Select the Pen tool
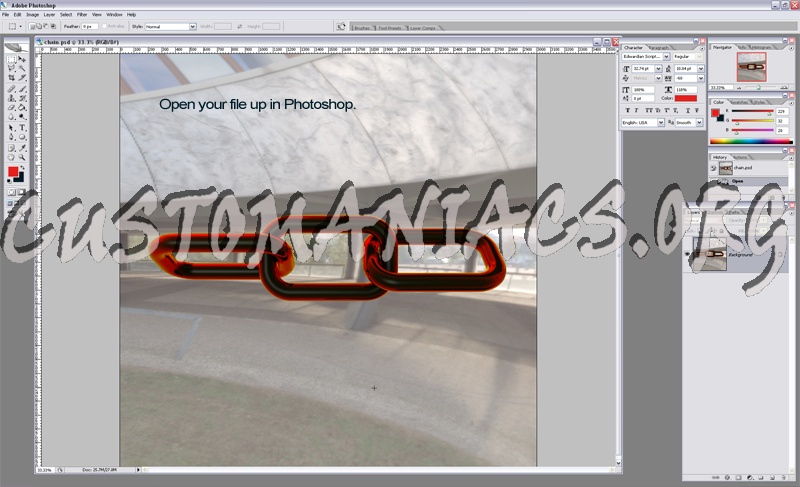Screen dimensions: 800x487 point(11,137)
